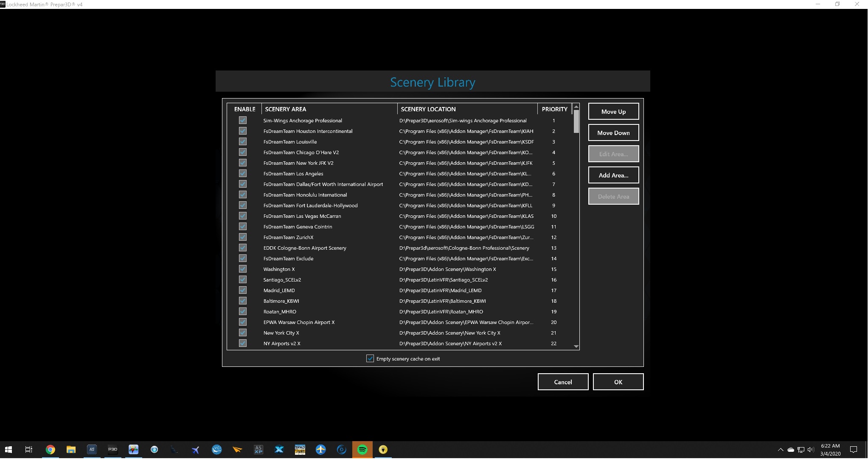The width and height of the screenshot is (868, 459).
Task: Select FsDreamTeam Las Vegas McCarran row
Action: click(x=400, y=216)
